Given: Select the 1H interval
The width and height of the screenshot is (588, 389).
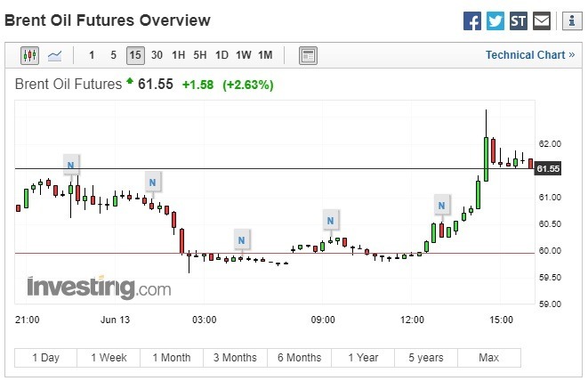Looking at the screenshot, I should coord(179,55).
